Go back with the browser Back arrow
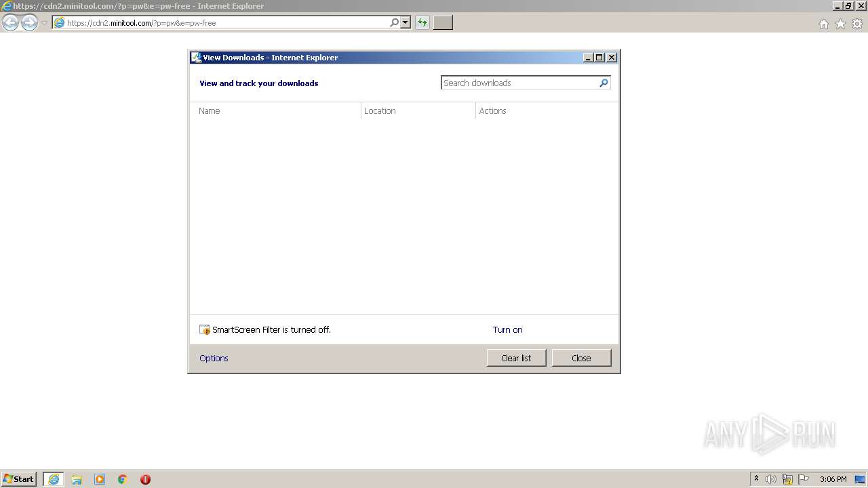The height and width of the screenshot is (488, 868). point(10,23)
